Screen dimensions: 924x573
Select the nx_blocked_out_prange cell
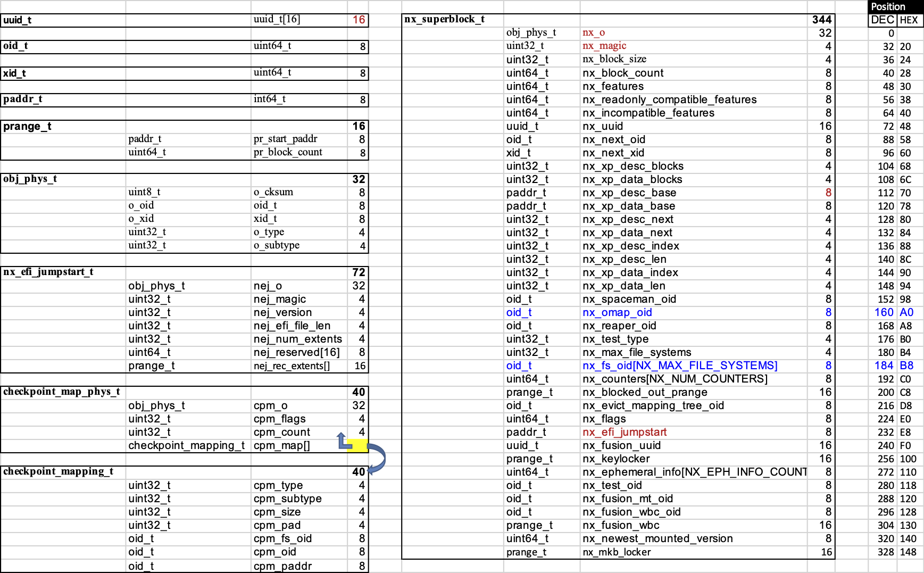pos(694,392)
